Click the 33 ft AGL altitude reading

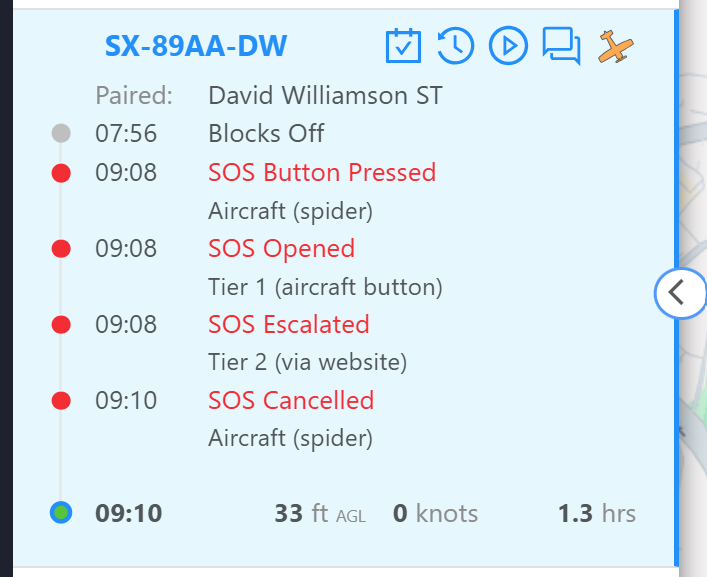point(320,513)
